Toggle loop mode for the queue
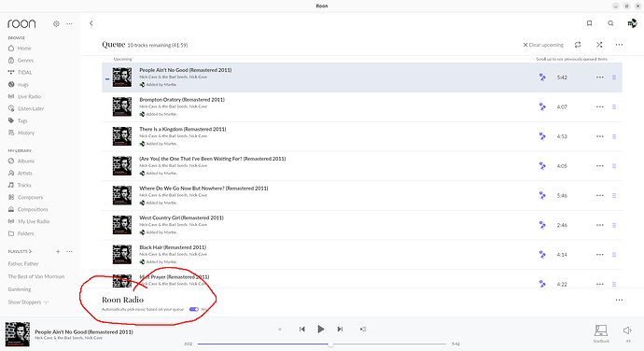644x351 pixels. [x=578, y=45]
